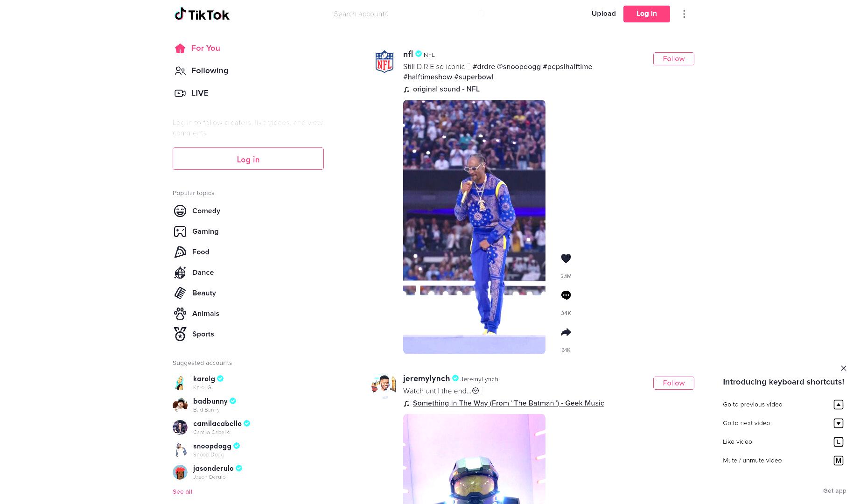Screen dimensions: 867x504
Task: Open the Something In The Way sound link
Action: 508,403
